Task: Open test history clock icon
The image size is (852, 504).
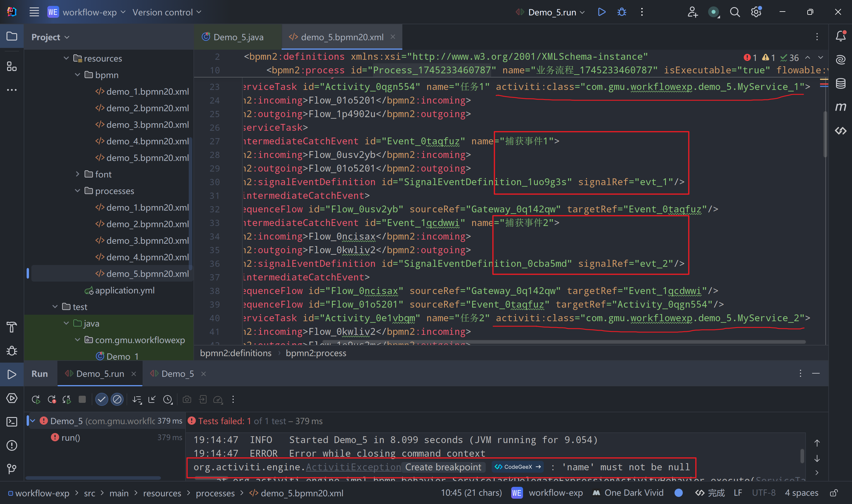Action: pos(168,399)
